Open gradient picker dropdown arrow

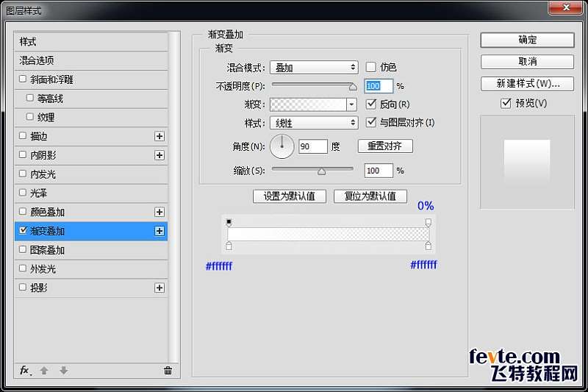tap(351, 104)
